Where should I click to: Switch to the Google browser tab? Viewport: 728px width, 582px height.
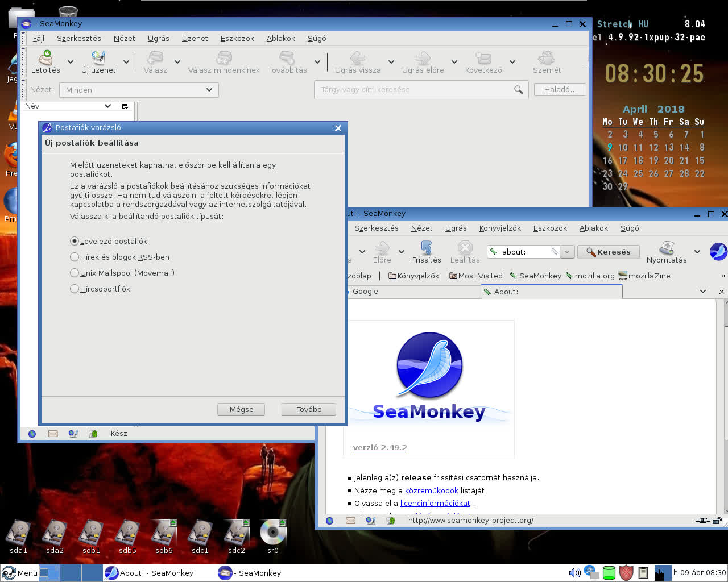pos(413,292)
